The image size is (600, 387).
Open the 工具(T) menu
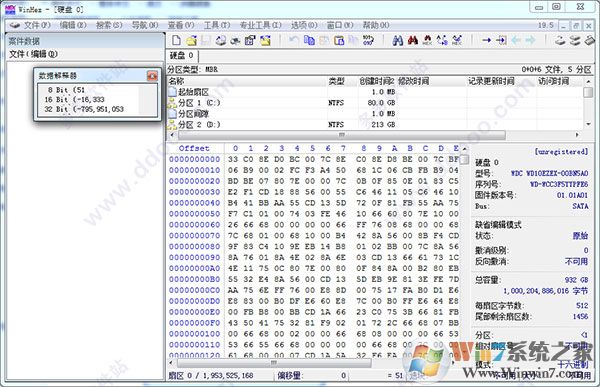pyautogui.click(x=217, y=25)
